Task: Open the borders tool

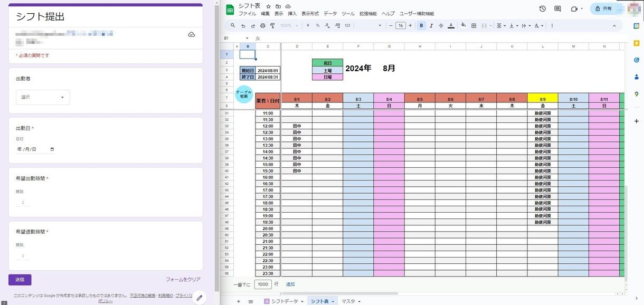Action: click(x=473, y=25)
